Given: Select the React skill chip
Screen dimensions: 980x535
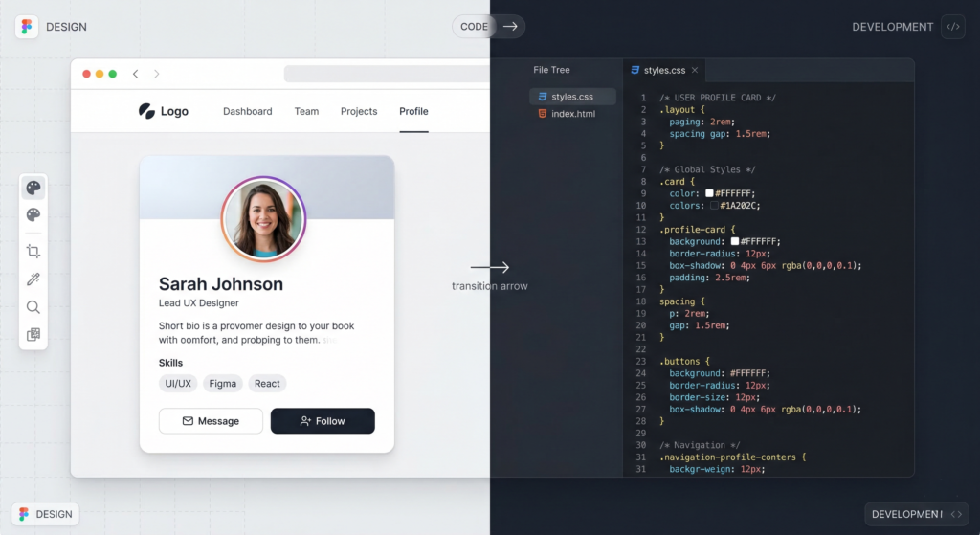Looking at the screenshot, I should [267, 384].
